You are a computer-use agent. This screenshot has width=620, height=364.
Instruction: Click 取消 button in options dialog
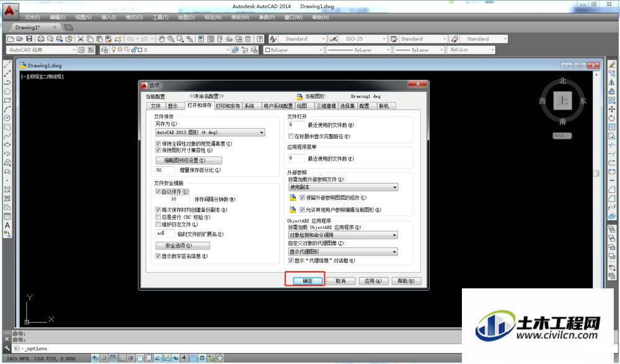(x=340, y=281)
